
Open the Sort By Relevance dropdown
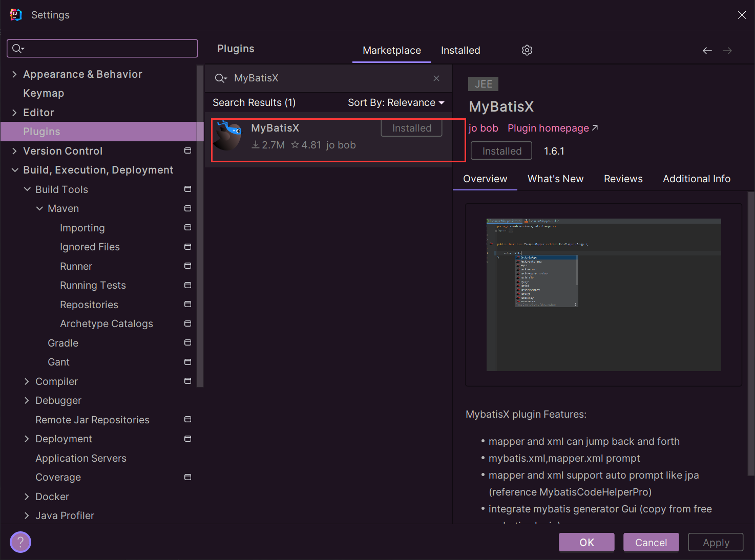[396, 102]
